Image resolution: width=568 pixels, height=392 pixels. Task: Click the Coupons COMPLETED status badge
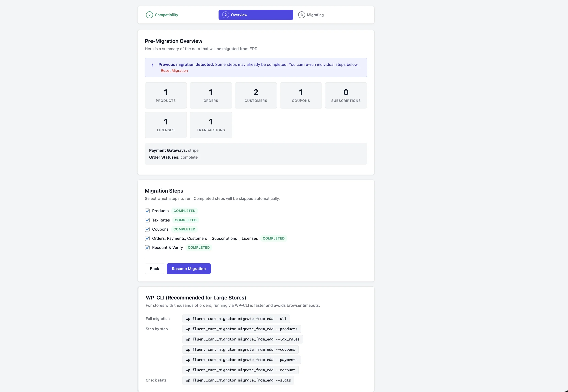184,229
